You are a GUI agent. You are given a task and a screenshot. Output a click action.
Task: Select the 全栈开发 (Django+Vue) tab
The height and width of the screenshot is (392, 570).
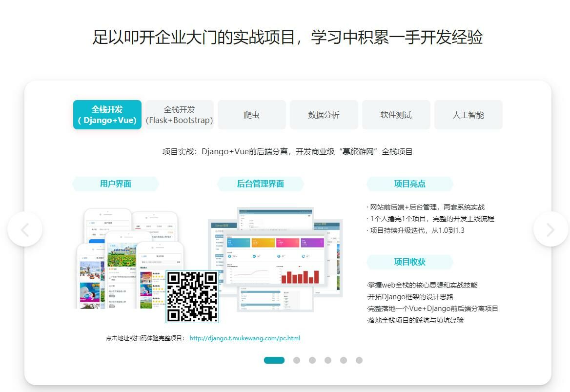[x=107, y=115]
